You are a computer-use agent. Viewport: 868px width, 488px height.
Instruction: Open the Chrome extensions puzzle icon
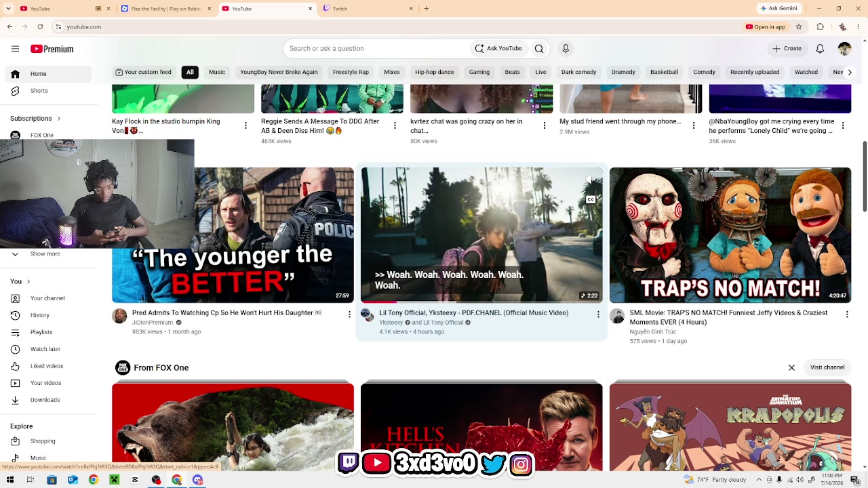point(821,26)
